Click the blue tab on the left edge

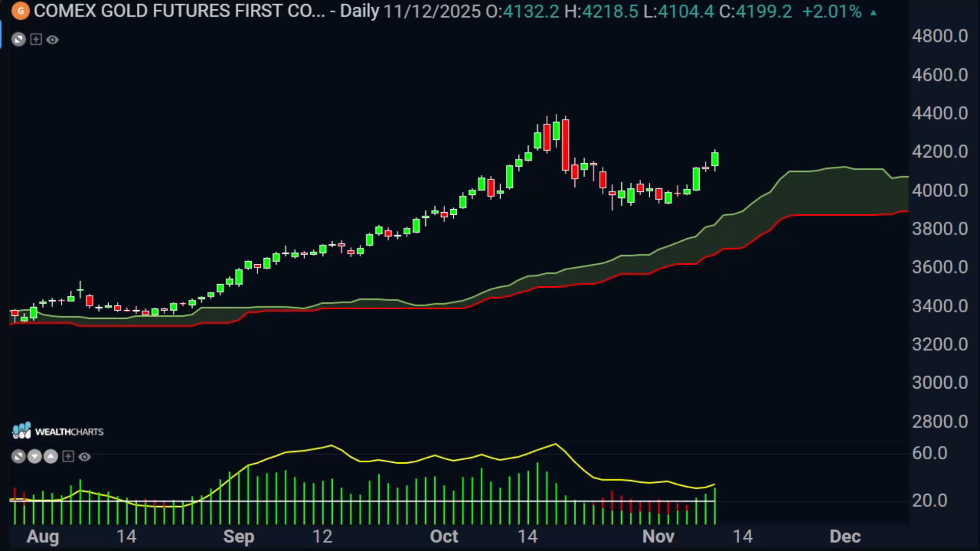1,35
